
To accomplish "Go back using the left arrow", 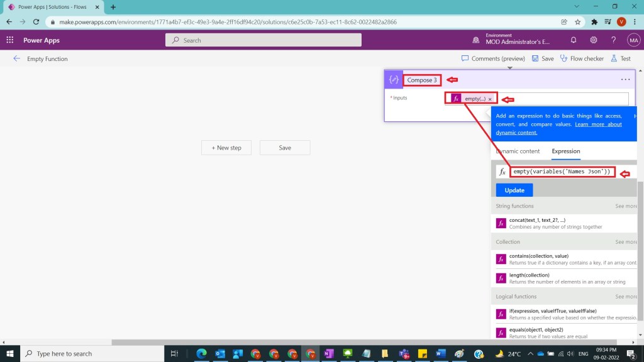I will pyautogui.click(x=16, y=58).
